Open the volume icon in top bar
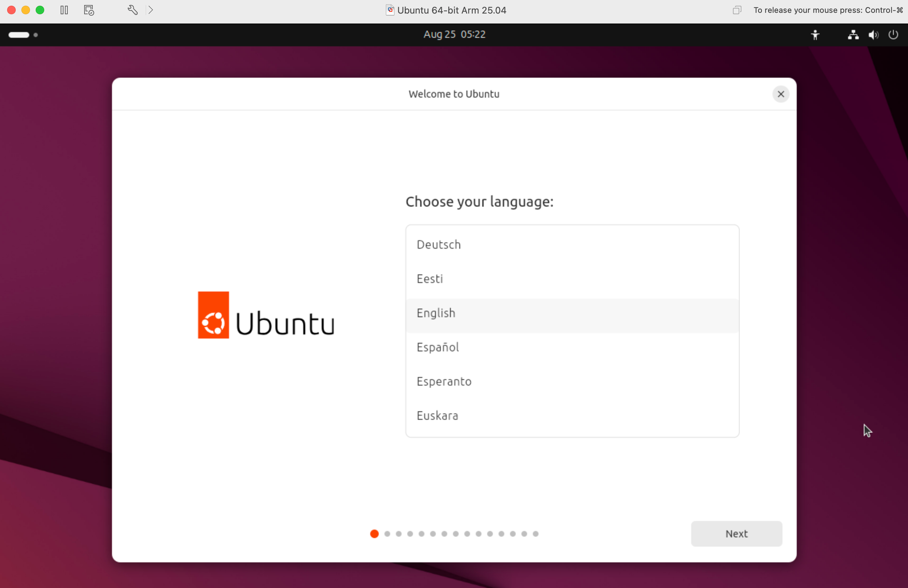This screenshot has height=588, width=908. (873, 35)
